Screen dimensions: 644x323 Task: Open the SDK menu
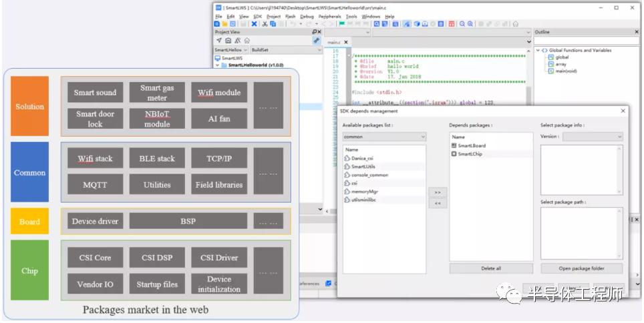tap(257, 17)
